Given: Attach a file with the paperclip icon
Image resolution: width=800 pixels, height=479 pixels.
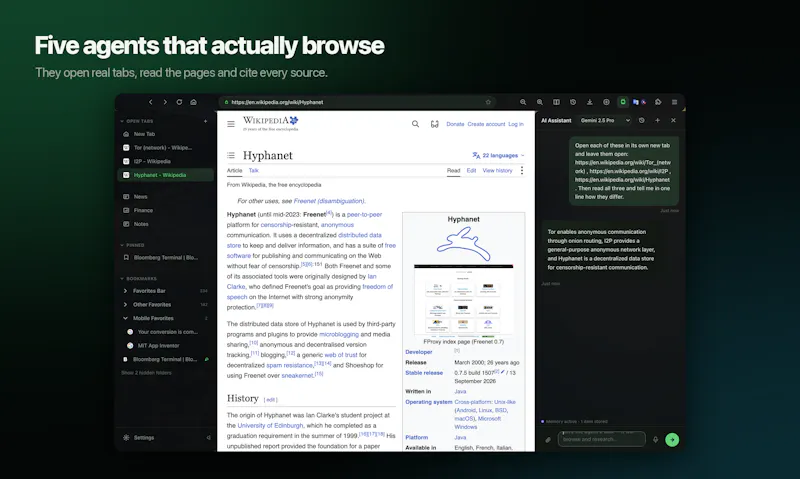Looking at the screenshot, I should [548, 439].
